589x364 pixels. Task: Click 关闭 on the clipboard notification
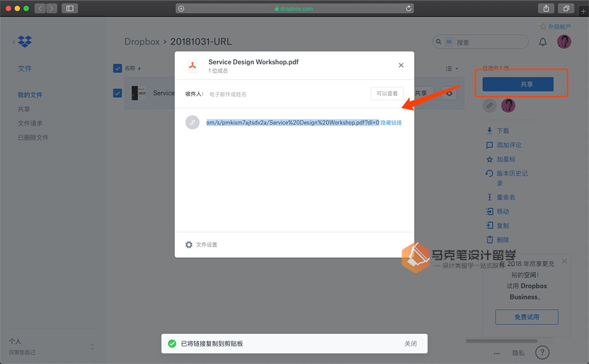[x=411, y=344]
